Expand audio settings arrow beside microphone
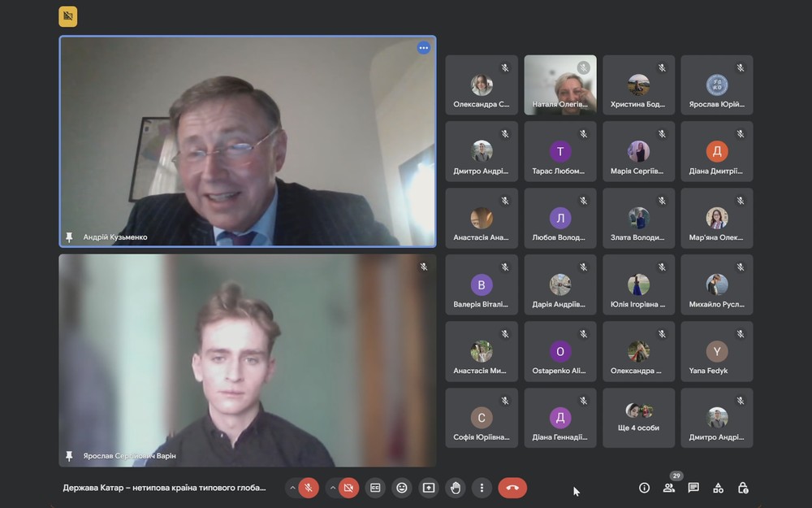The width and height of the screenshot is (812, 508). pyautogui.click(x=292, y=488)
